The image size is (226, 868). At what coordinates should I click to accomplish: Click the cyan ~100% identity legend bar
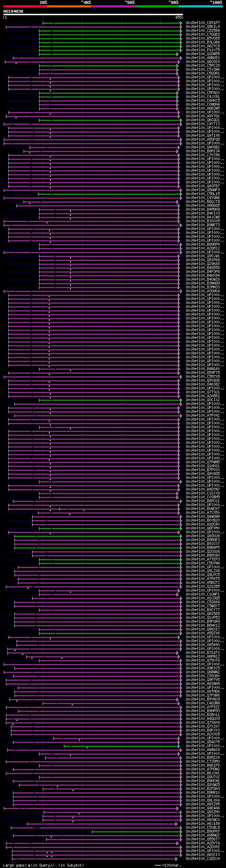coord(201,6)
